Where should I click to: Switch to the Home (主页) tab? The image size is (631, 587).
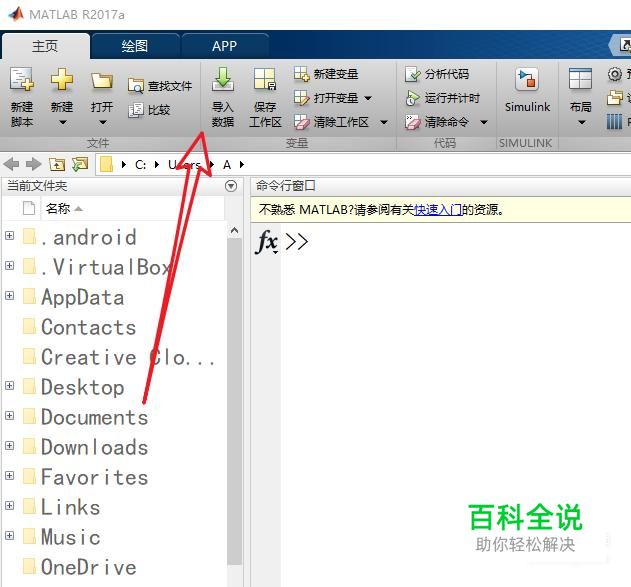click(x=45, y=46)
